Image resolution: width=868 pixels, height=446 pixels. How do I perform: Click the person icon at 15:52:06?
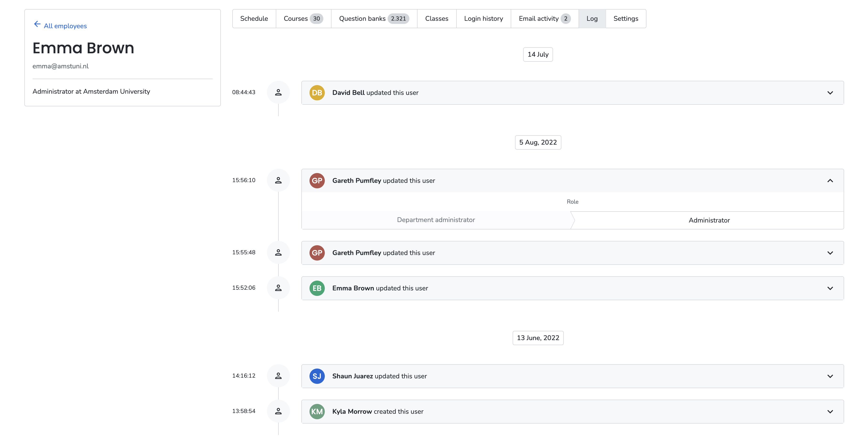point(278,288)
